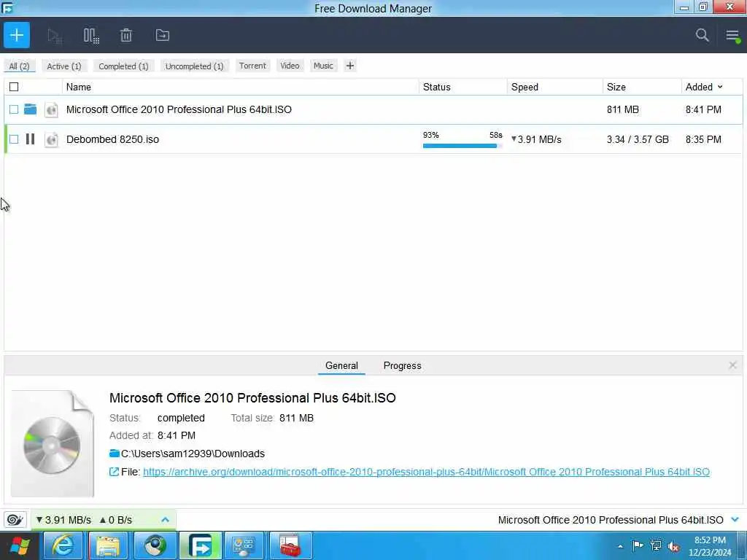This screenshot has height=560, width=747.
Task: Click the trash delete icon in toolbar
Action: click(126, 35)
